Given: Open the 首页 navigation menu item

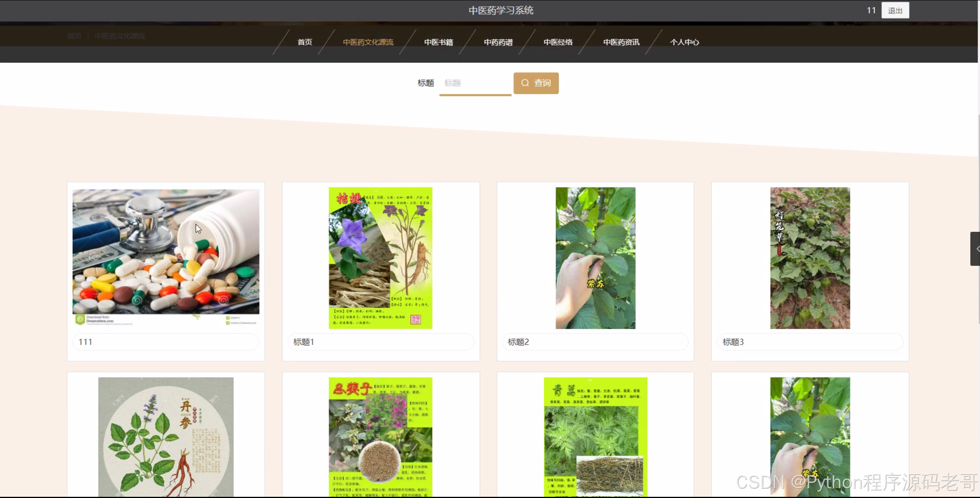Looking at the screenshot, I should click(305, 42).
